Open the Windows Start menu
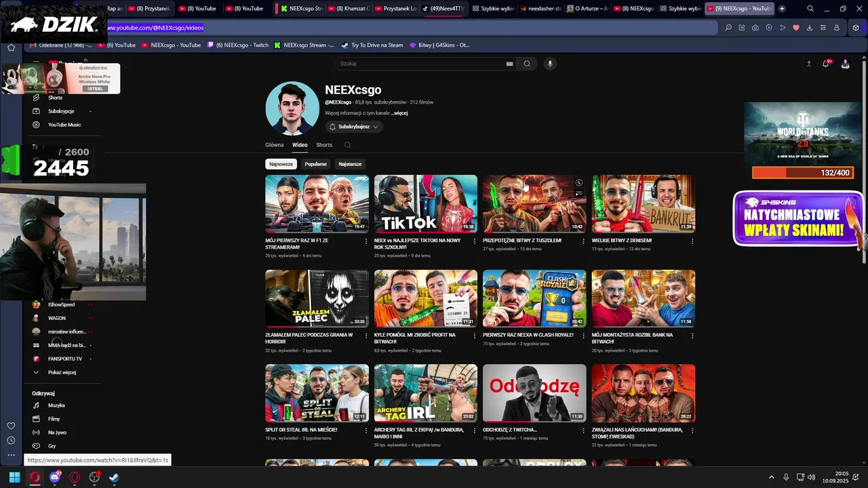868x488 pixels. click(14, 477)
